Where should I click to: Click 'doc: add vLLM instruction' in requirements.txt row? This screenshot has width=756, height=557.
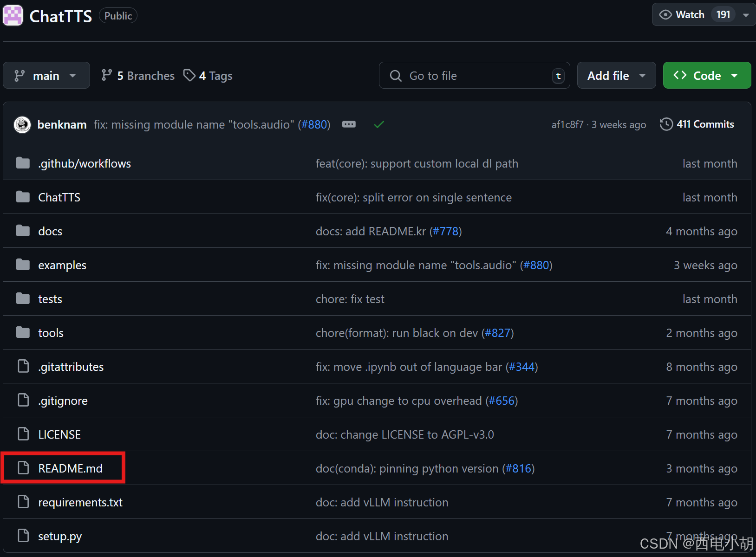(x=382, y=502)
